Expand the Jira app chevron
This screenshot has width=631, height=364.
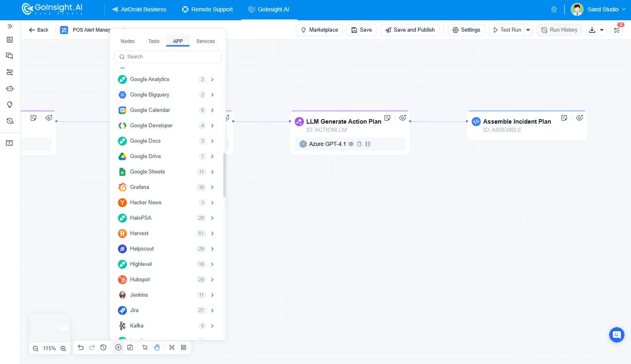pyautogui.click(x=212, y=310)
